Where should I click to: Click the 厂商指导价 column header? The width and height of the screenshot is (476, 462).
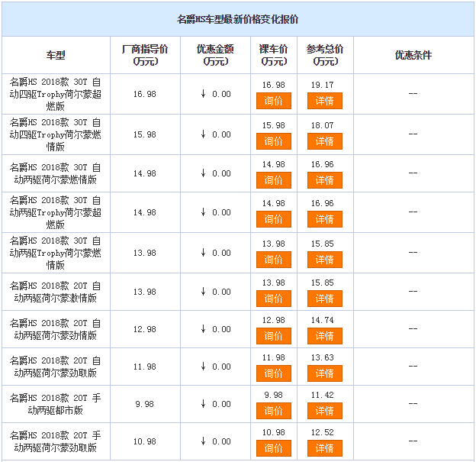click(145, 55)
